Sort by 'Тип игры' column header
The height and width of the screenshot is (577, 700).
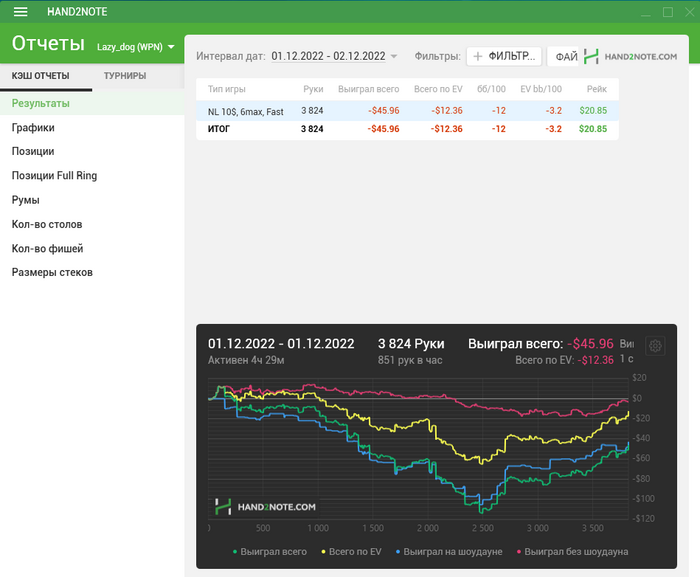pos(227,89)
